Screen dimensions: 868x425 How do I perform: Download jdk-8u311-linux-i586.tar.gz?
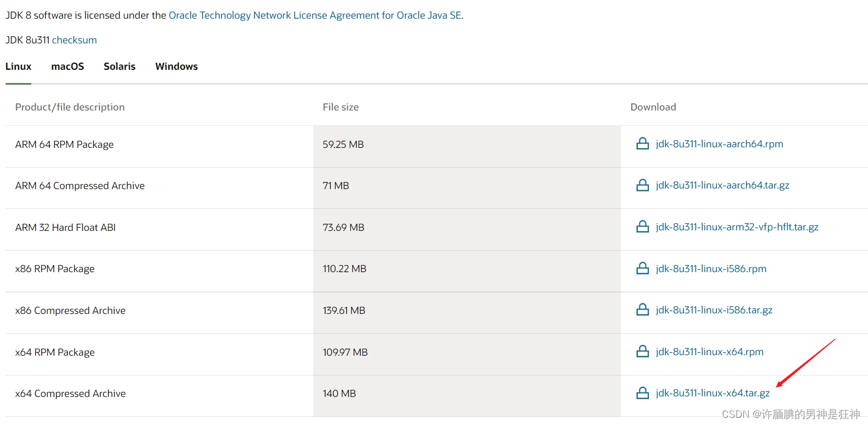point(714,310)
